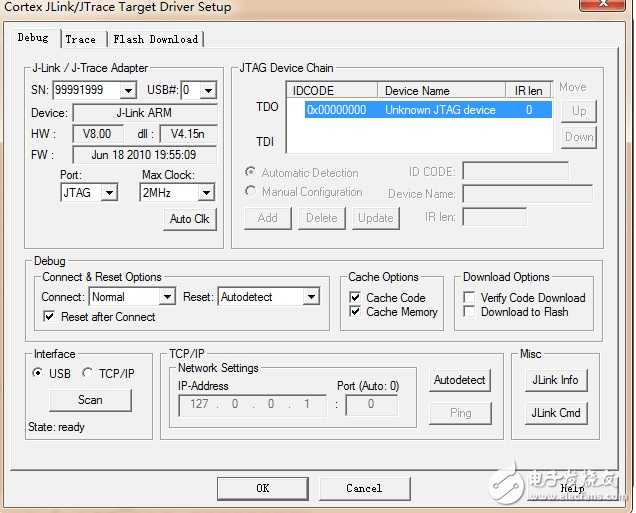The height and width of the screenshot is (513, 636).
Task: Click the Cancel button
Action: point(364,488)
